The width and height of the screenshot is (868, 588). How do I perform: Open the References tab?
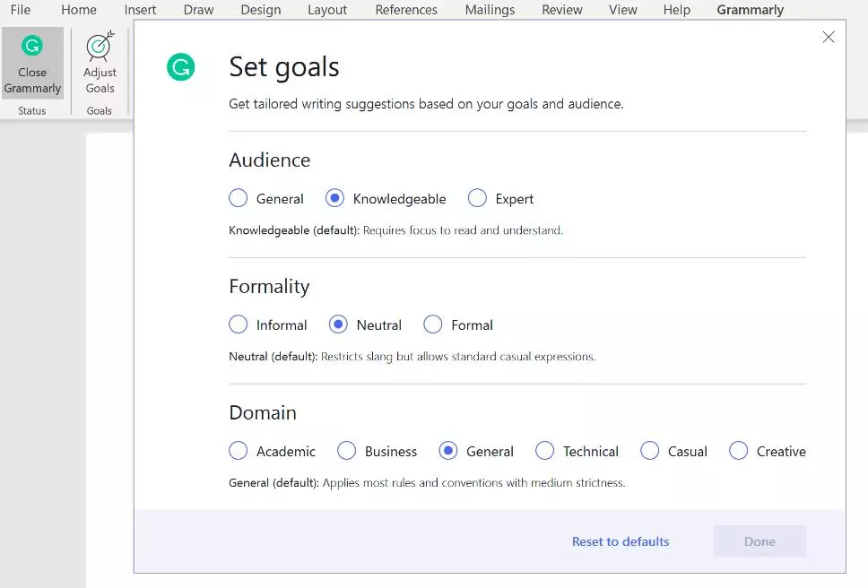pyautogui.click(x=406, y=10)
